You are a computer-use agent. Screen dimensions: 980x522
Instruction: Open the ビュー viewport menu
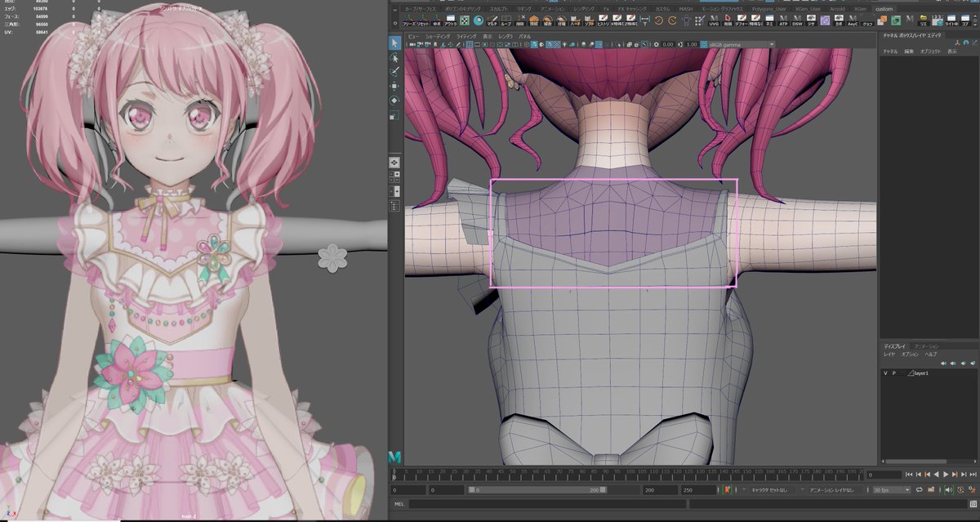click(x=413, y=37)
